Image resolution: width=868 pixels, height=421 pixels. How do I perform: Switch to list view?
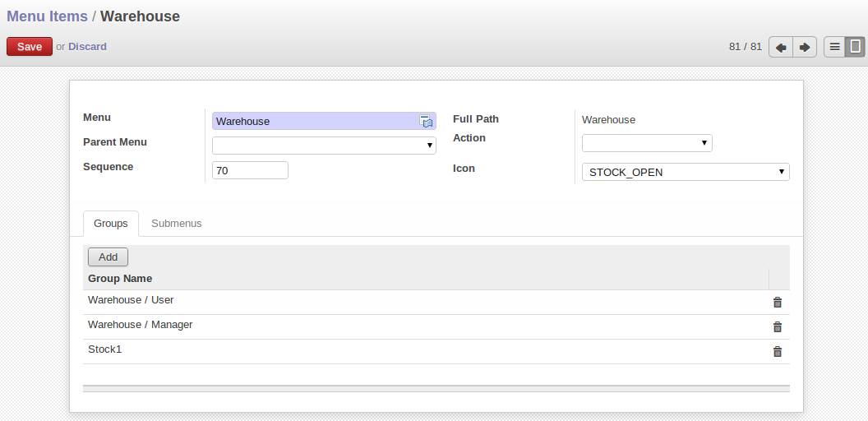tap(834, 47)
